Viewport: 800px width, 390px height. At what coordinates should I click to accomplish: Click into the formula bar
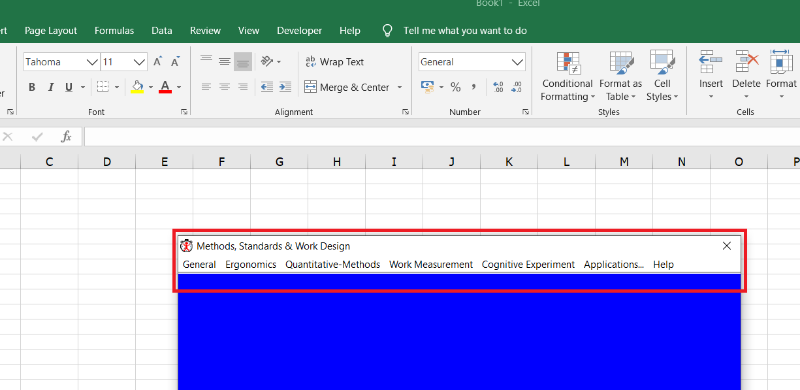pos(442,137)
